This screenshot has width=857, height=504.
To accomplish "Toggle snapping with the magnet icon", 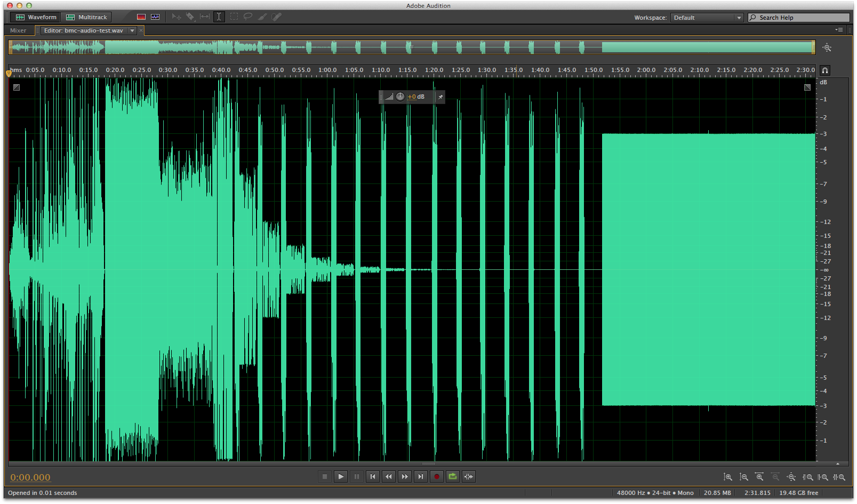I will pos(824,70).
